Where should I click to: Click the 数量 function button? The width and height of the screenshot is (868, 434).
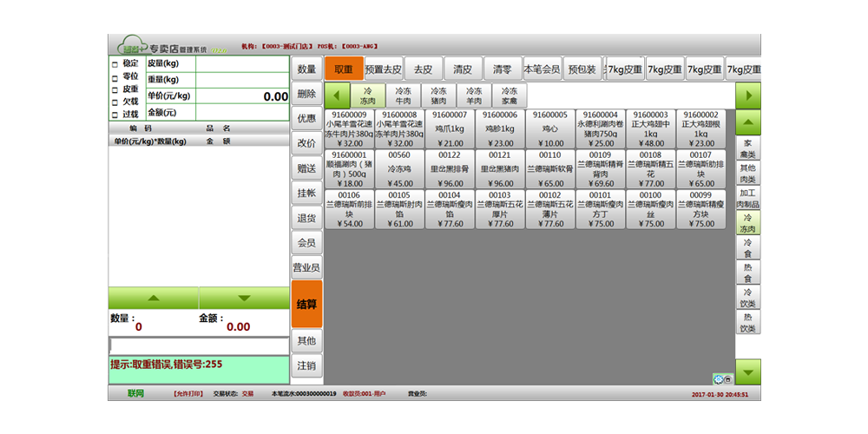pyautogui.click(x=306, y=69)
